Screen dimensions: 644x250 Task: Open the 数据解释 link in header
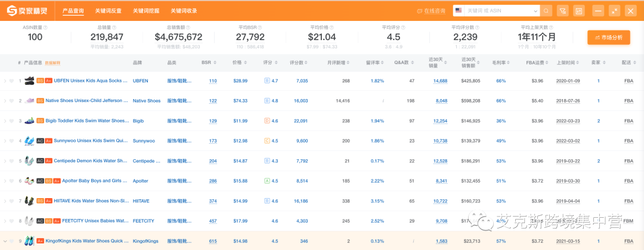click(53, 63)
